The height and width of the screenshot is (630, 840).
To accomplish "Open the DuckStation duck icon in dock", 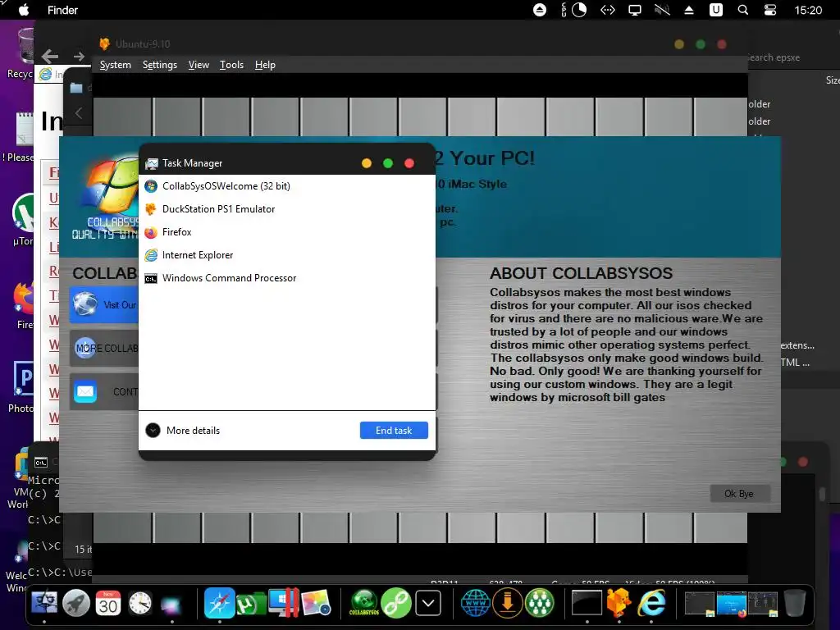I will click(619, 603).
